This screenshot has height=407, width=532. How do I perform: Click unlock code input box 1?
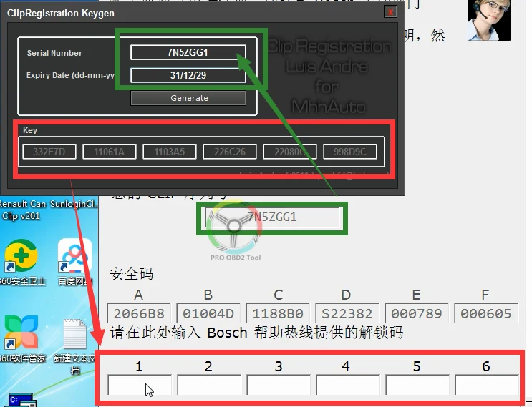click(x=140, y=385)
